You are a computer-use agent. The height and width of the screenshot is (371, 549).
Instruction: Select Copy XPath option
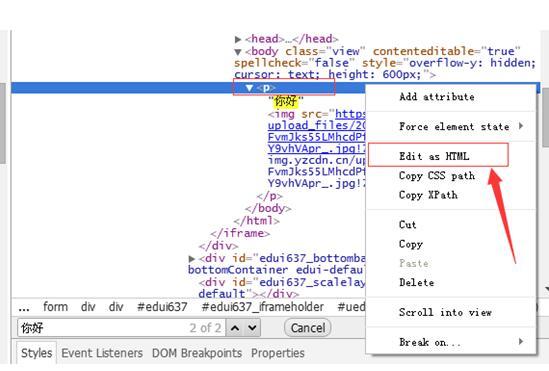click(x=428, y=195)
